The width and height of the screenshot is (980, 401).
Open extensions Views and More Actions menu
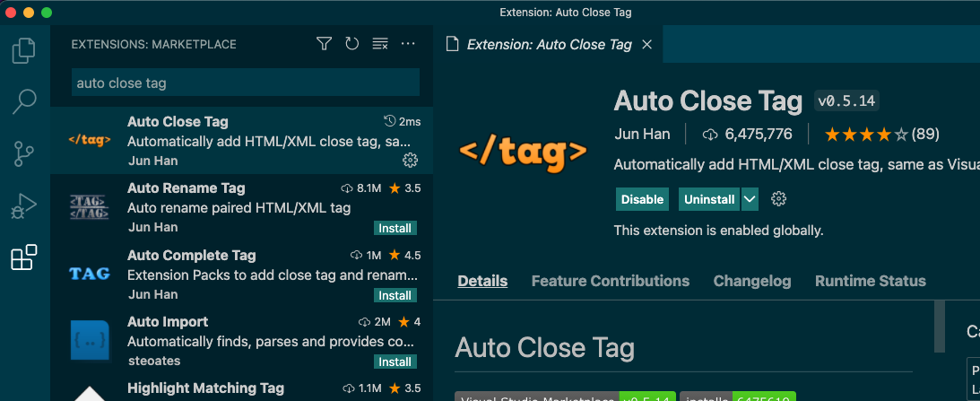click(408, 44)
